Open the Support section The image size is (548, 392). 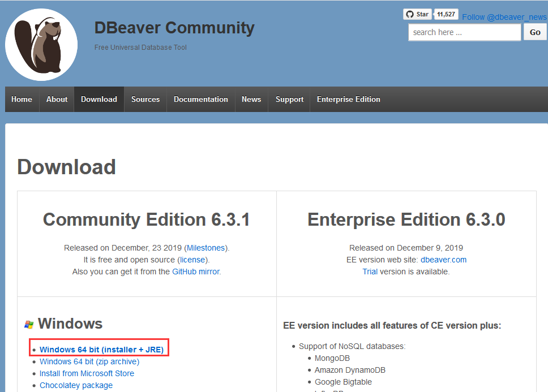click(289, 99)
